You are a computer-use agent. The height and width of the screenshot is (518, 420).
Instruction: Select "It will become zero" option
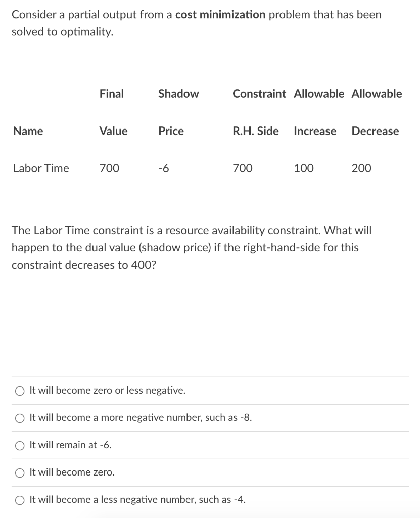[71, 472]
